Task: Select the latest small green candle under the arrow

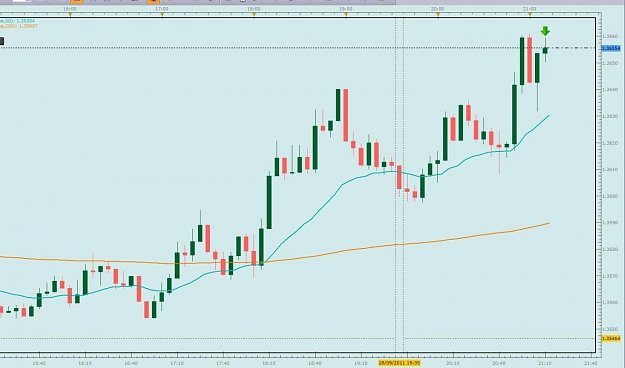Action: 545,50
